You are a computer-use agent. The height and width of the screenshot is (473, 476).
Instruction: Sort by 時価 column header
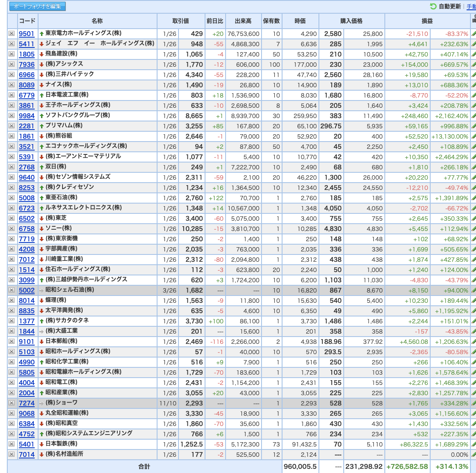point(300,21)
